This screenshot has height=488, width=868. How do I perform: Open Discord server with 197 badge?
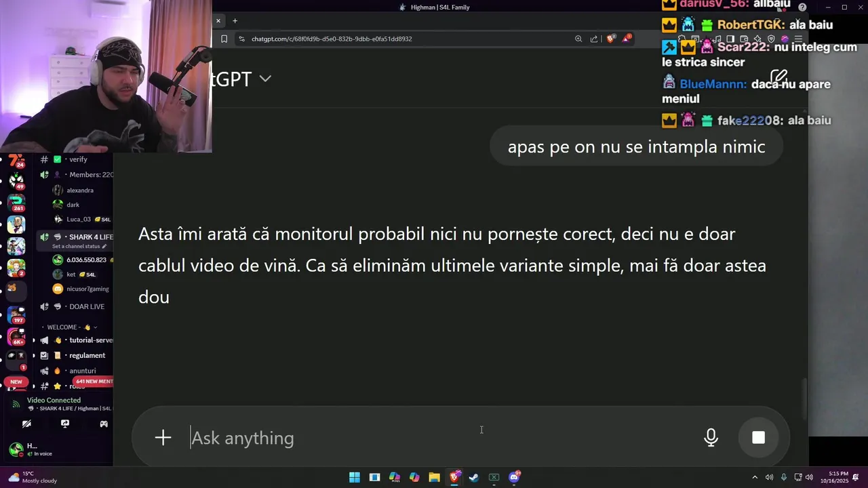(16, 314)
